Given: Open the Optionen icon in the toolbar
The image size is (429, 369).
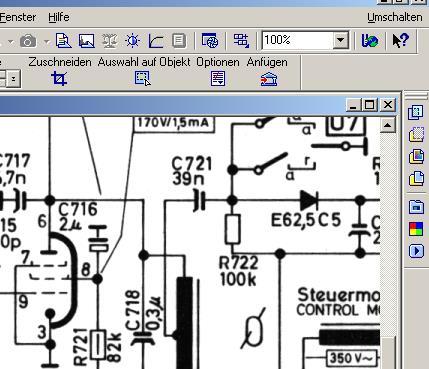Looking at the screenshot, I should pos(218,79).
